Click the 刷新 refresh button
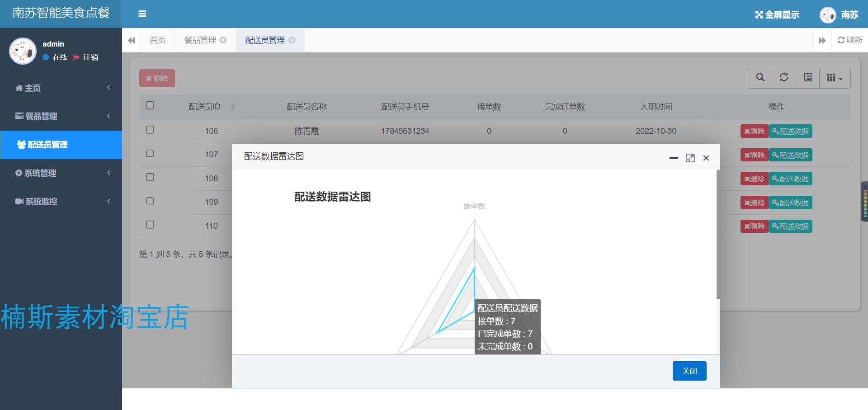The height and width of the screenshot is (410, 868). pyautogui.click(x=850, y=40)
